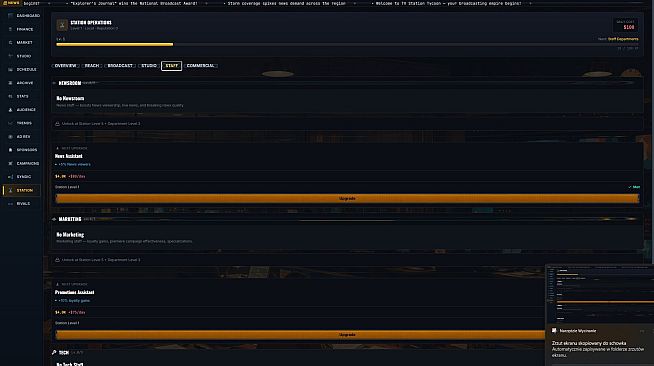This screenshot has height=366, width=654.
Task: Open the Studio tab in Station Operations
Action: pyautogui.click(x=149, y=66)
